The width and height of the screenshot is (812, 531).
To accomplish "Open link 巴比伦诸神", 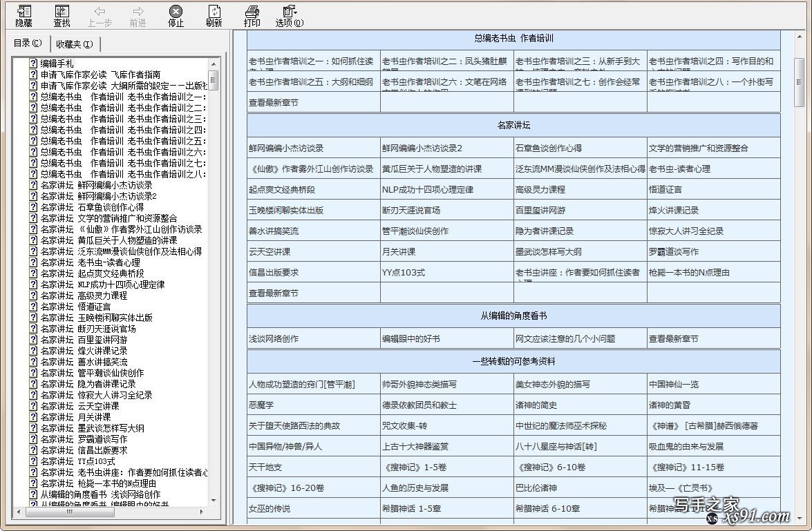I will click(536, 487).
